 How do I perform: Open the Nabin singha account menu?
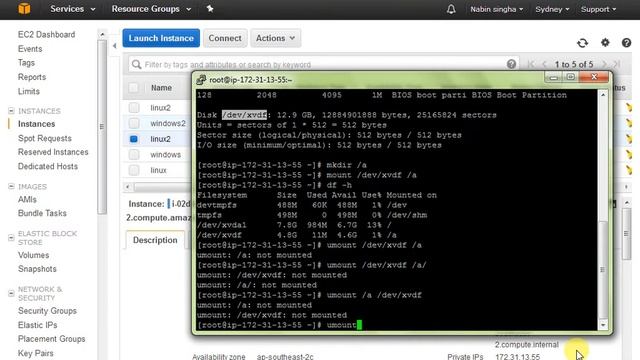(x=496, y=9)
